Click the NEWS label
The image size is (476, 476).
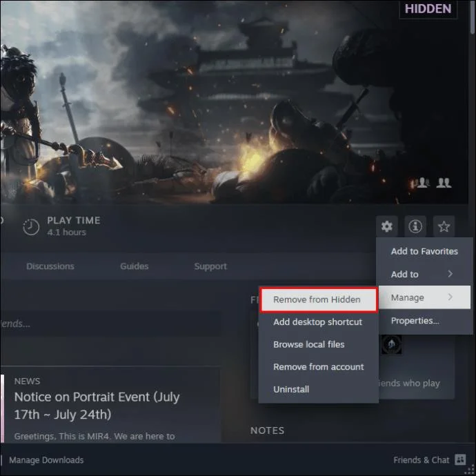coord(27,381)
